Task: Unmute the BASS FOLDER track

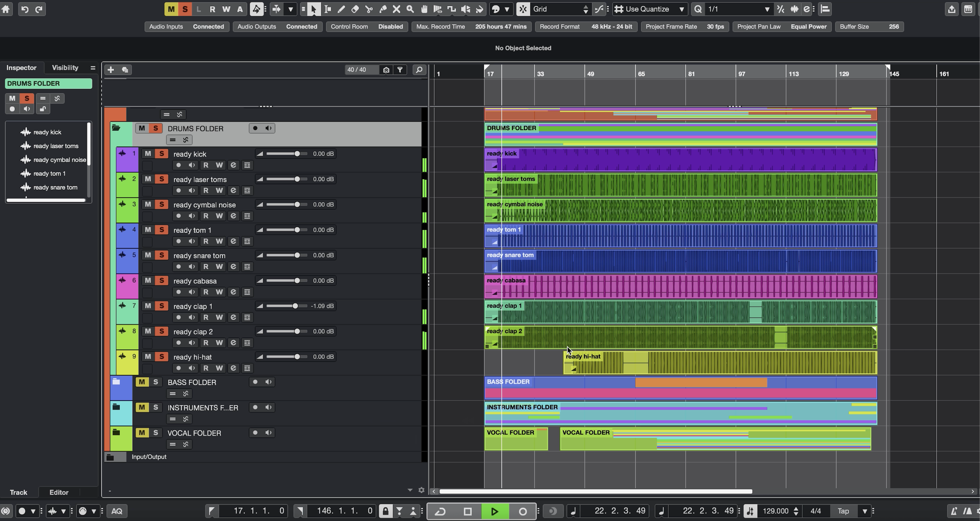Action: (142, 382)
